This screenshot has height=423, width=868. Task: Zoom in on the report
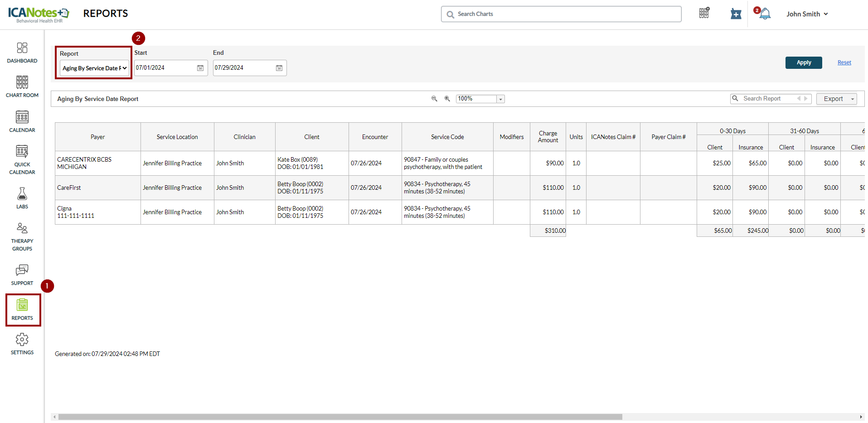coord(447,99)
